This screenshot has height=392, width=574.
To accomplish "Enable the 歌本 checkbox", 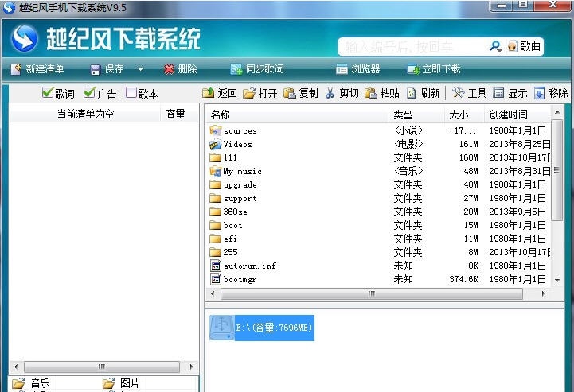I will click(x=131, y=92).
